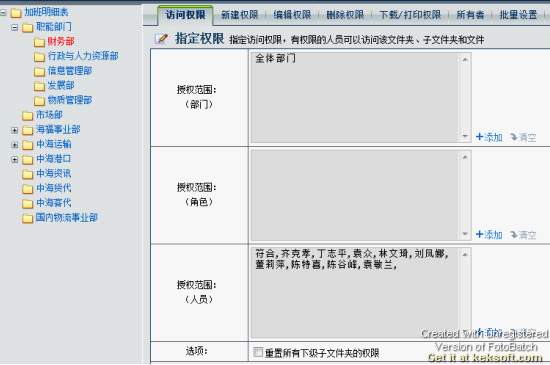Click scroll-up arrow in personnel box
Screen dimensions: 550x365
tap(464, 255)
